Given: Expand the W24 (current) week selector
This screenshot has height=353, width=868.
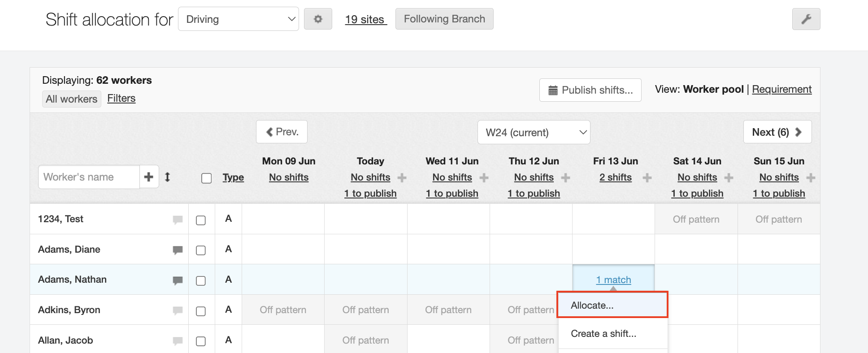Looking at the screenshot, I should (x=534, y=133).
